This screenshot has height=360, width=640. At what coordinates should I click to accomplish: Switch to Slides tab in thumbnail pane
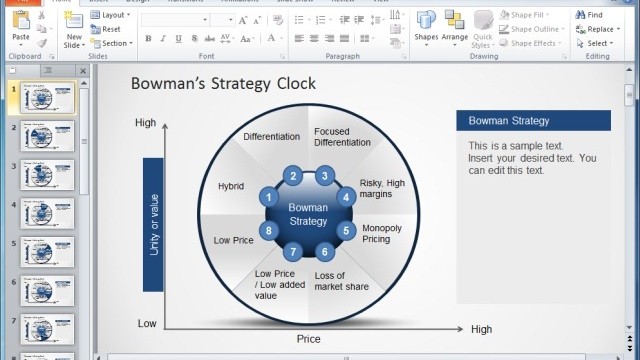tap(13, 71)
